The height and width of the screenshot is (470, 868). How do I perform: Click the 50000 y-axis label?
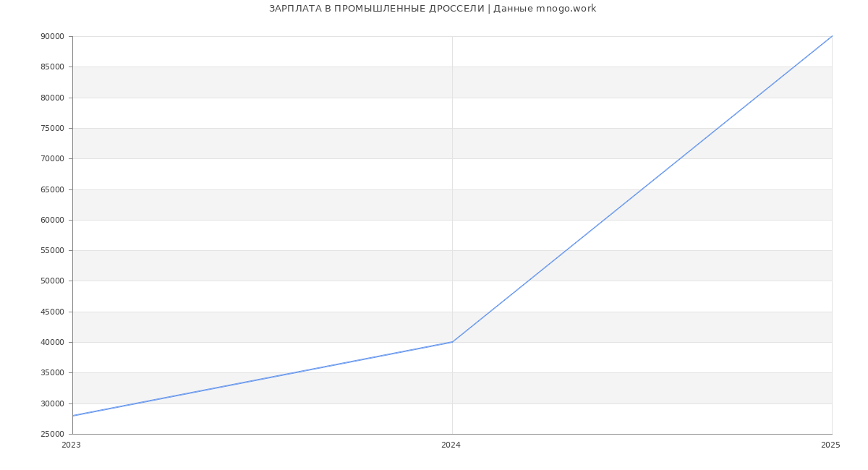pos(52,281)
